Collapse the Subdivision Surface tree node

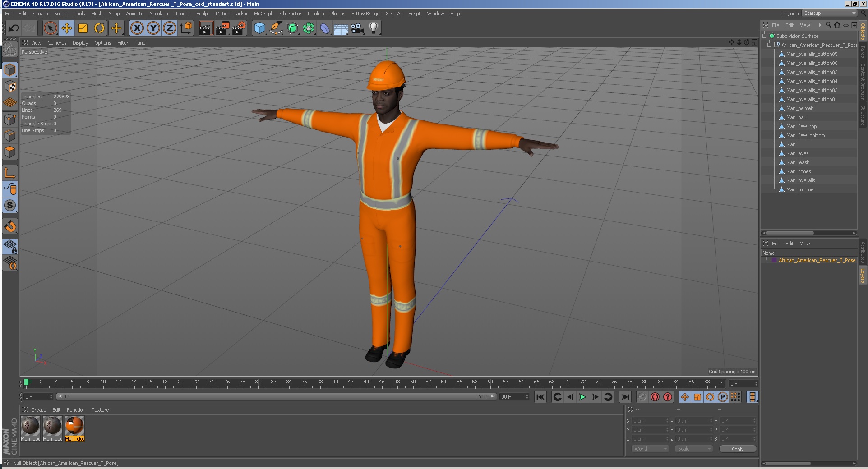click(765, 36)
